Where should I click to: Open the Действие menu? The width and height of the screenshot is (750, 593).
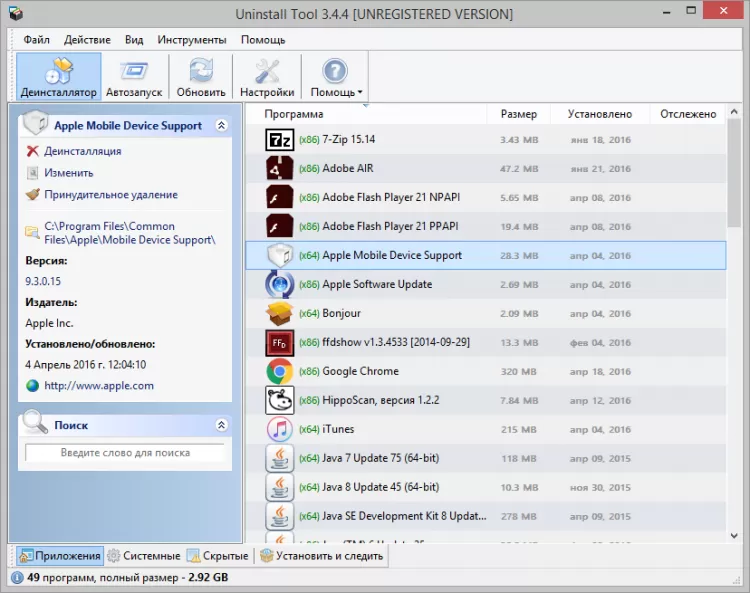(87, 40)
